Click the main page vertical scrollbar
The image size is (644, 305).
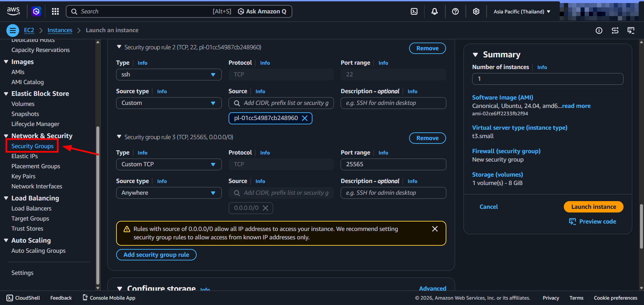pyautogui.click(x=641, y=226)
